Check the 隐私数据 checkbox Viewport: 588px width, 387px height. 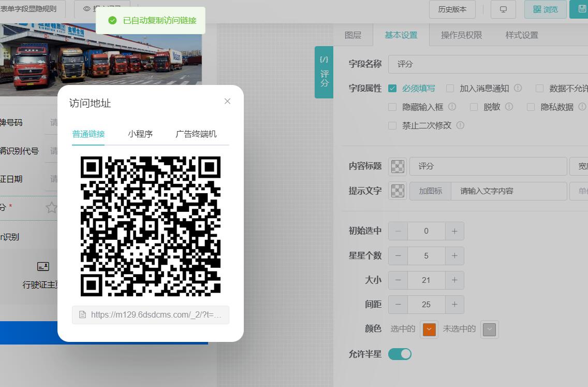click(x=531, y=107)
